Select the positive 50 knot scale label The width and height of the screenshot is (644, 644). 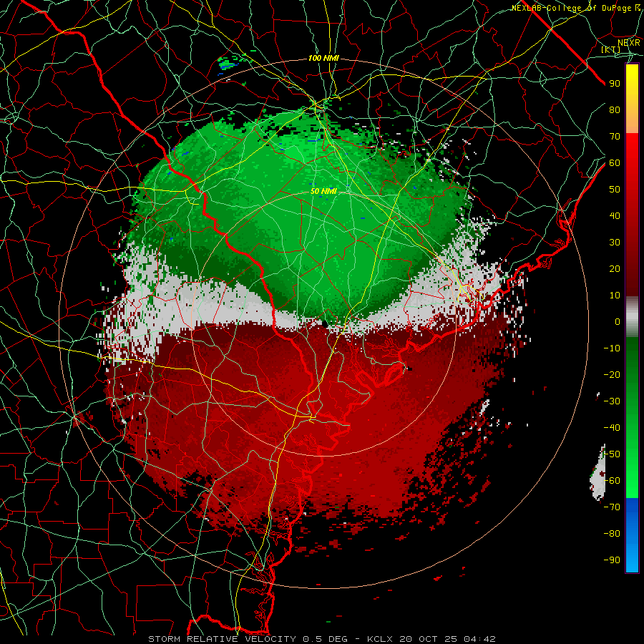click(615, 190)
